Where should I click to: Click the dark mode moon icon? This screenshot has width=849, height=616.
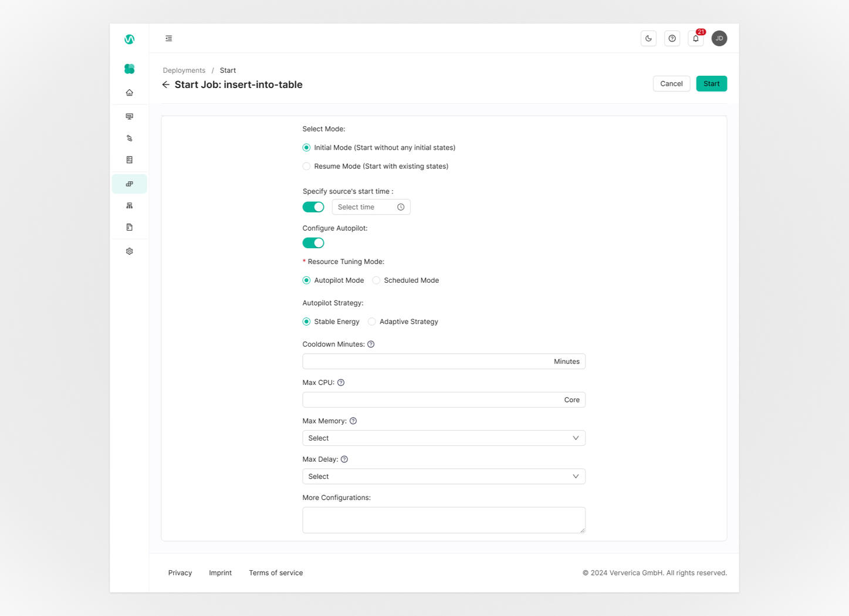(648, 39)
